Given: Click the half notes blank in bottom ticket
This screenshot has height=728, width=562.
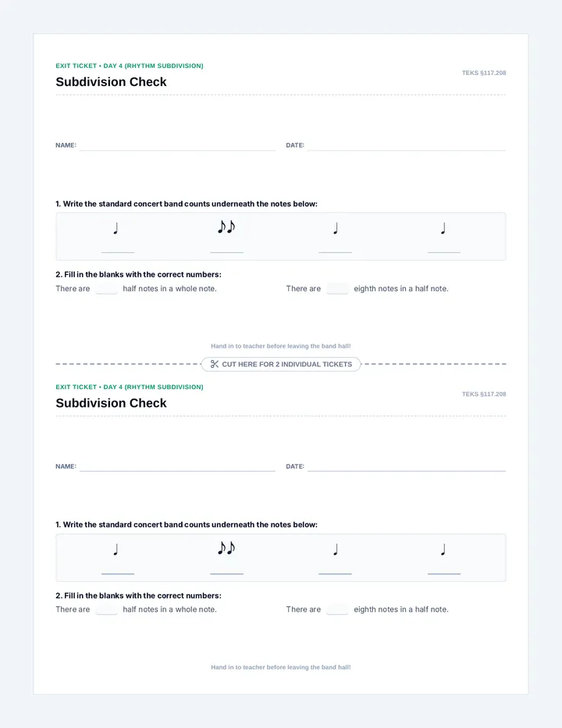Looking at the screenshot, I should pyautogui.click(x=106, y=609).
